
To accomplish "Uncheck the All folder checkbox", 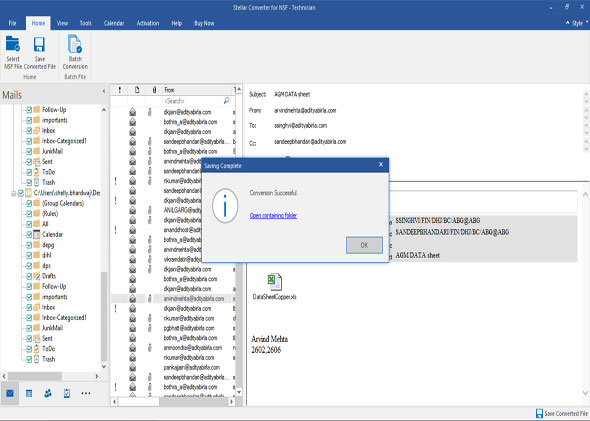I will coord(29,224).
